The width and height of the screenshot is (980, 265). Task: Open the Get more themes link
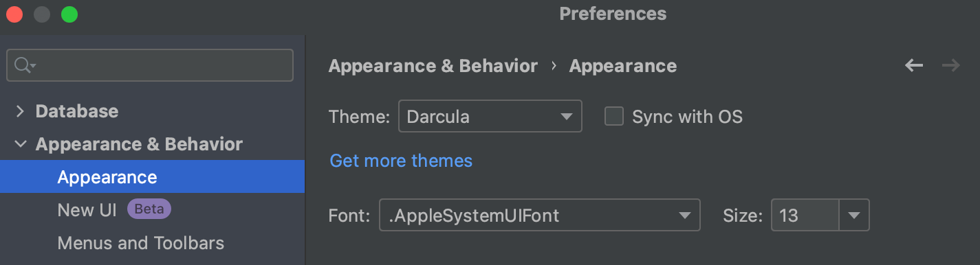pos(401,161)
